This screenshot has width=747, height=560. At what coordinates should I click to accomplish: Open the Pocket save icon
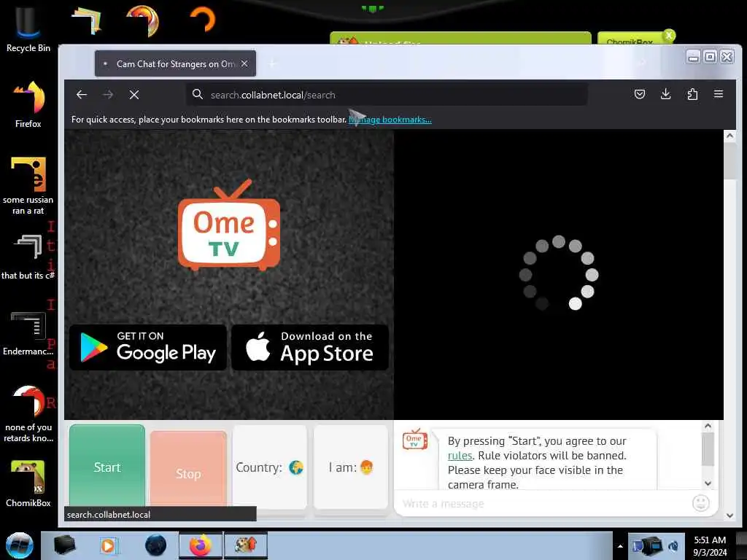(x=640, y=94)
